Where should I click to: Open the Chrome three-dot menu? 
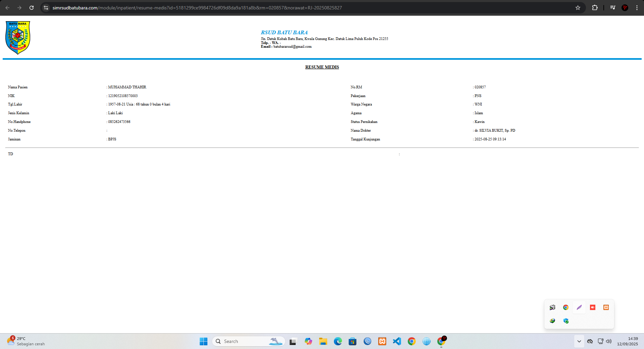coord(637,8)
